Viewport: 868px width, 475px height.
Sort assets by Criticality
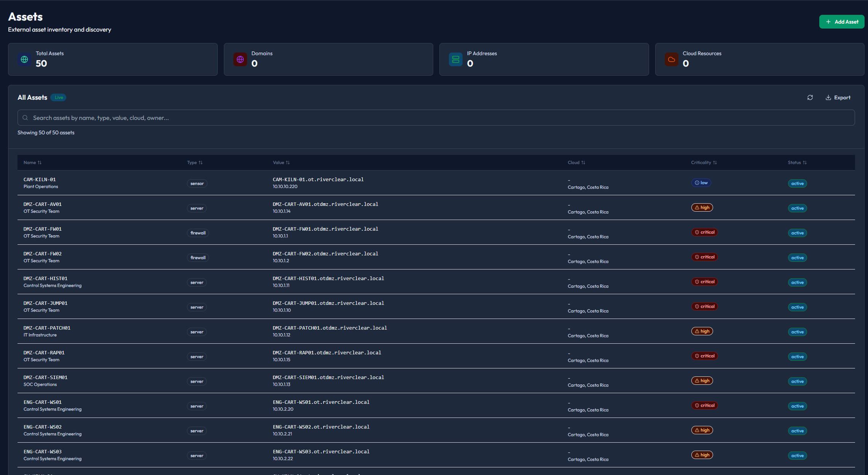(704, 163)
